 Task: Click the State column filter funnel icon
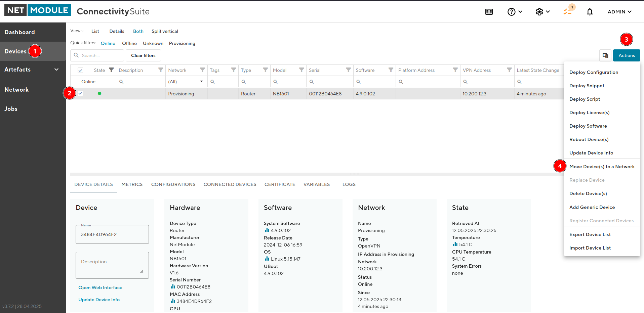click(111, 70)
